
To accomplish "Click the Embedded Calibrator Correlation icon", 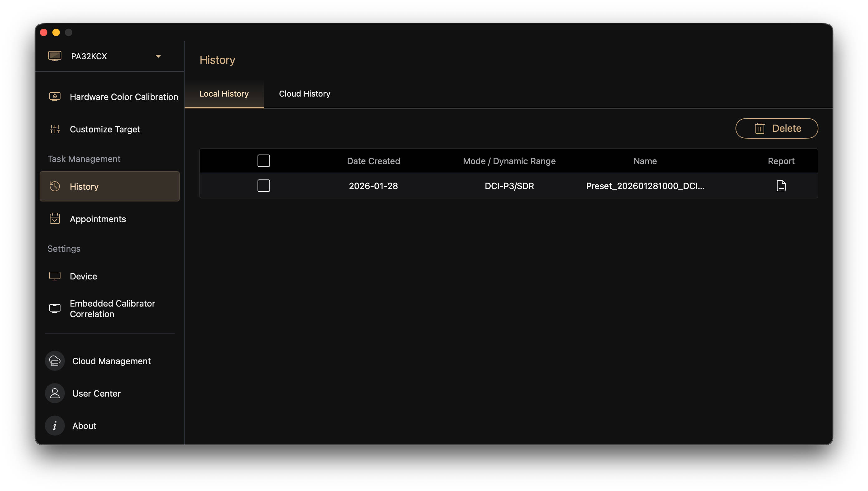I will tap(55, 308).
